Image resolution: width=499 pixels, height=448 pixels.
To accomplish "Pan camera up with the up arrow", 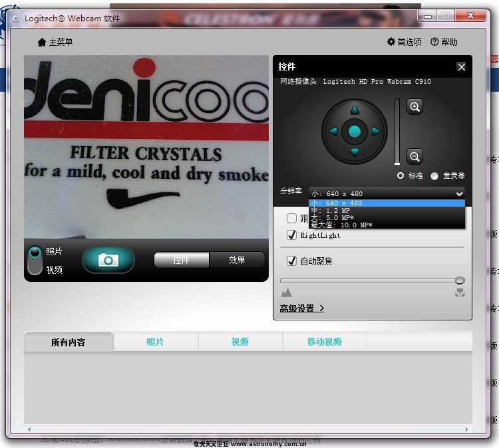I will tap(355, 110).
